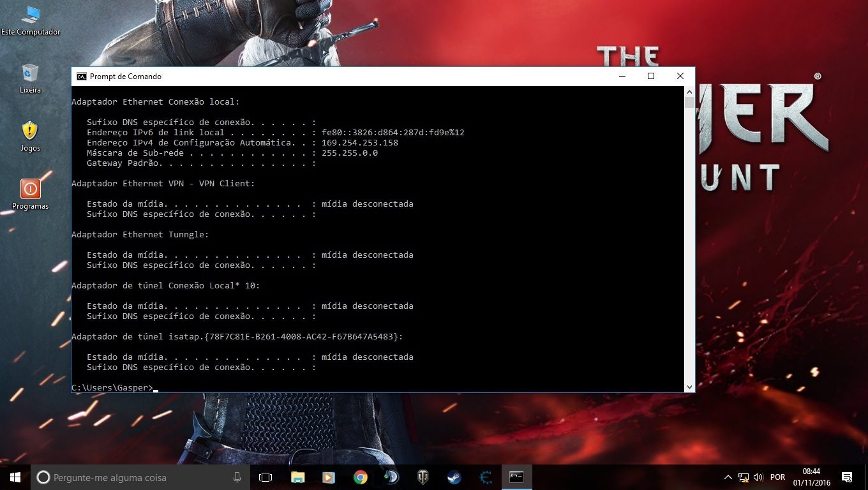This screenshot has width=868, height=490.
Task: Select the Programas desktop shortcut
Action: click(30, 195)
